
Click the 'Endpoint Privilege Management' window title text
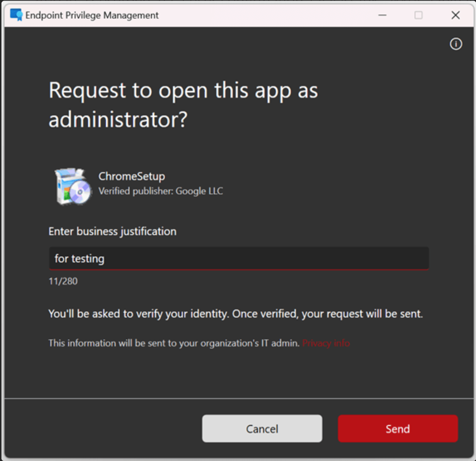pos(92,15)
